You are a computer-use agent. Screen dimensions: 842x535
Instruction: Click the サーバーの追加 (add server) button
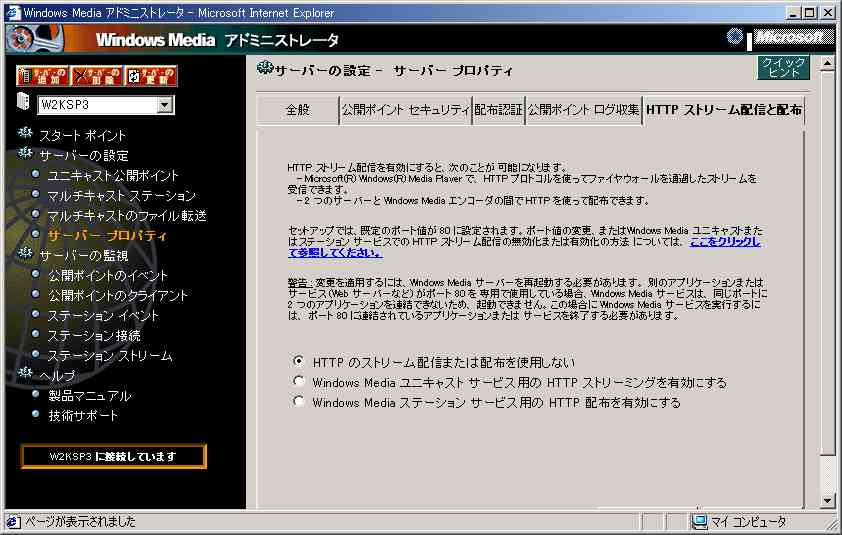(42, 76)
